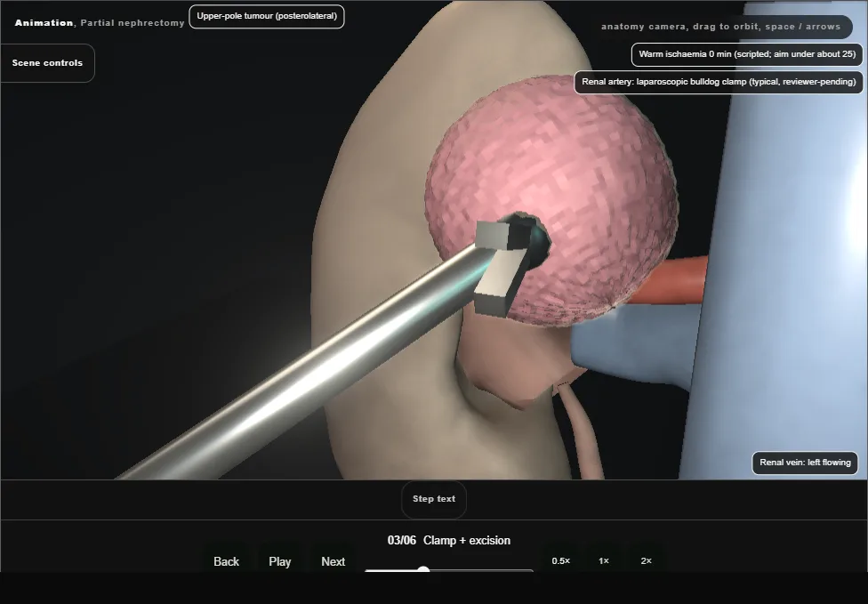Click the Renal artery bulldog clamp label
The image size is (868, 604).
tap(719, 82)
